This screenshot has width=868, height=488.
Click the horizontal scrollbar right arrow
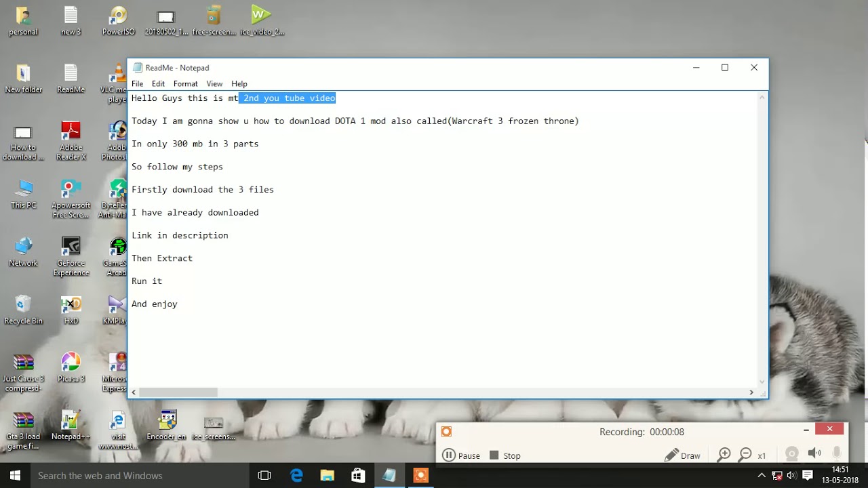(x=751, y=392)
